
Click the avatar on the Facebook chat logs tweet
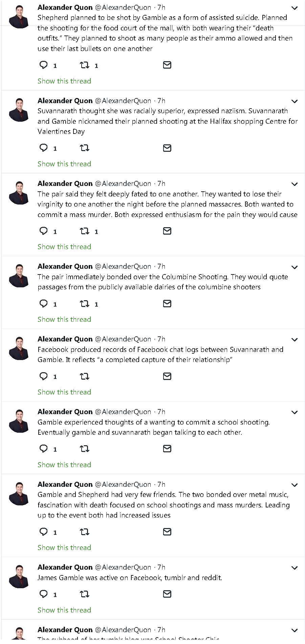20,348
